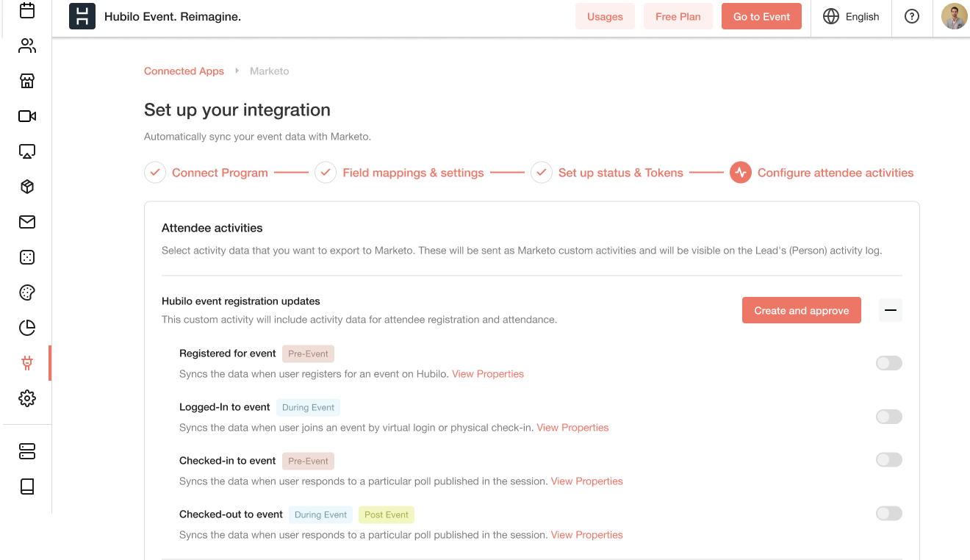Collapse the Hubilo event registration updates section
The height and width of the screenshot is (560, 970).
coord(891,311)
